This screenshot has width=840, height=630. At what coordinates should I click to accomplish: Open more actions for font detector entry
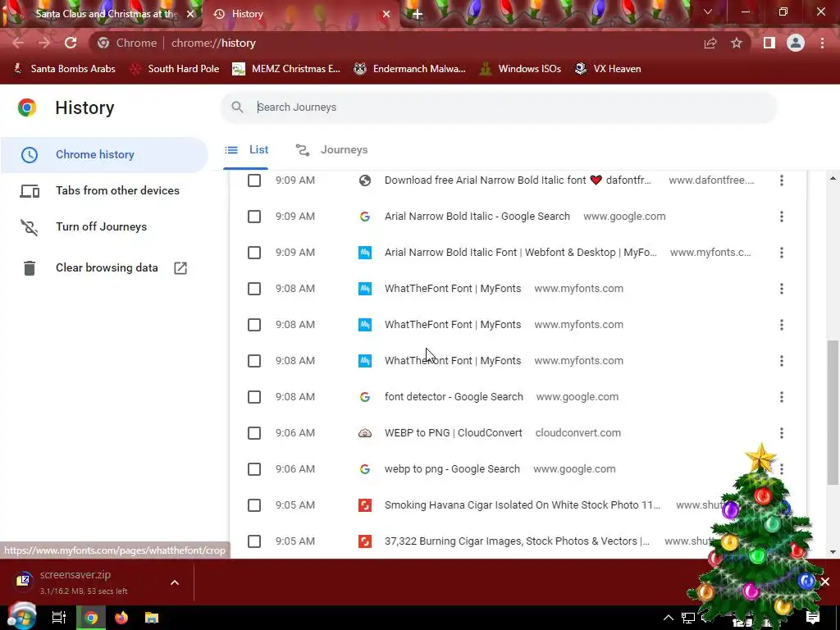tap(782, 397)
